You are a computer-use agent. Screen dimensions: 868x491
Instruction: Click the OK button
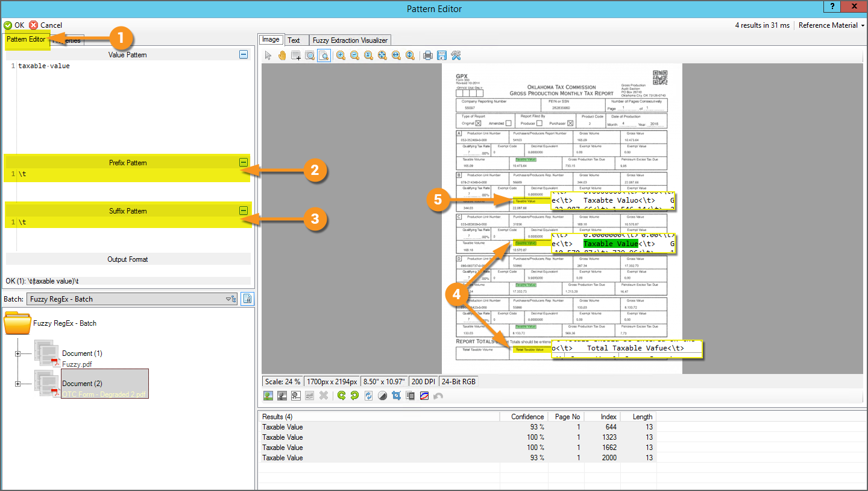pyautogui.click(x=14, y=25)
